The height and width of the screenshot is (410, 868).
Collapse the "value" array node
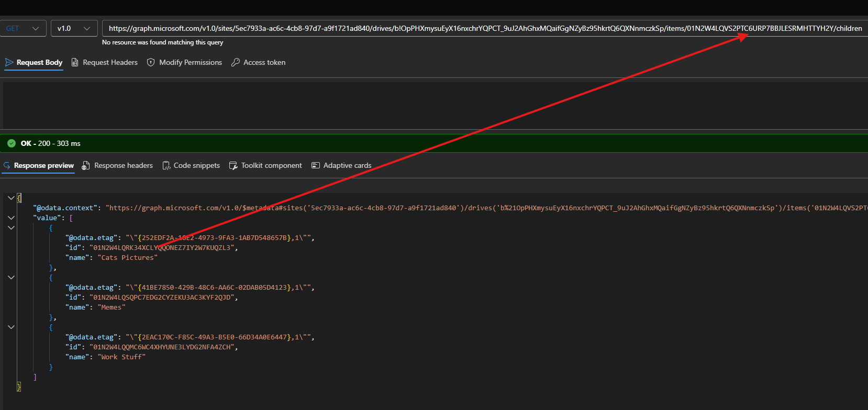click(11, 218)
